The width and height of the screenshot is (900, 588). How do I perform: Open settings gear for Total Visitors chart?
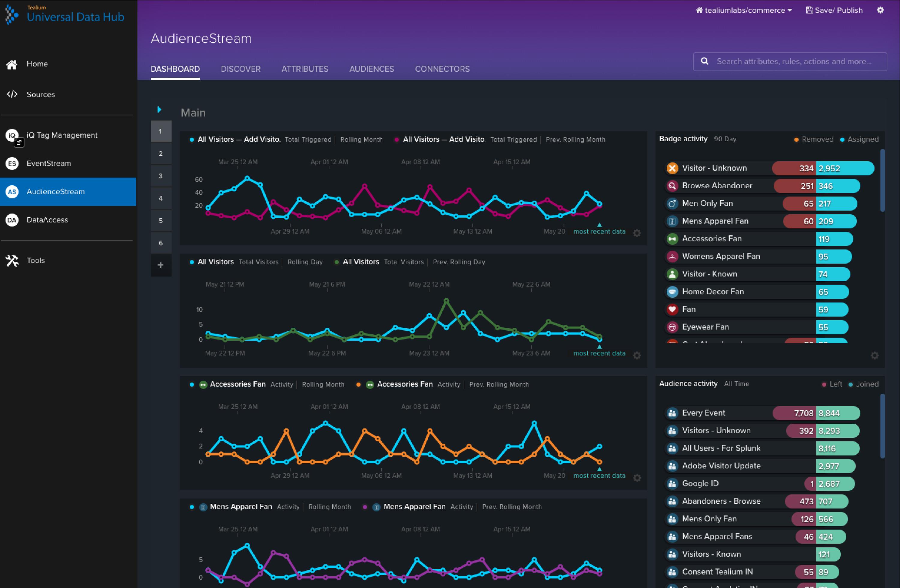tap(637, 355)
